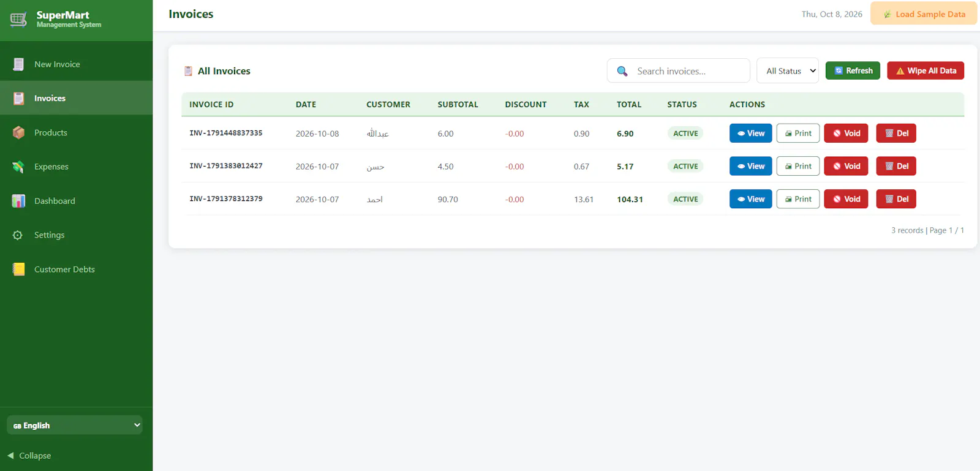The width and height of the screenshot is (980, 471).
Task: Print invoice INV-1791378312379
Action: pos(798,199)
